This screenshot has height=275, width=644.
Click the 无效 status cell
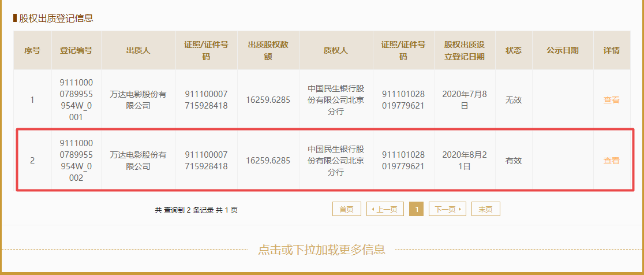pyautogui.click(x=514, y=100)
